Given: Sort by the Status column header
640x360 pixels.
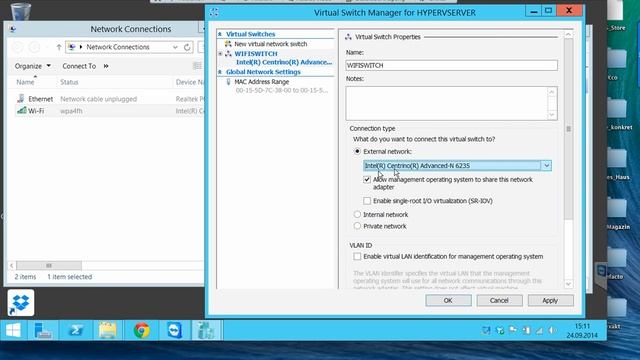Looking at the screenshot, I should (x=69, y=82).
